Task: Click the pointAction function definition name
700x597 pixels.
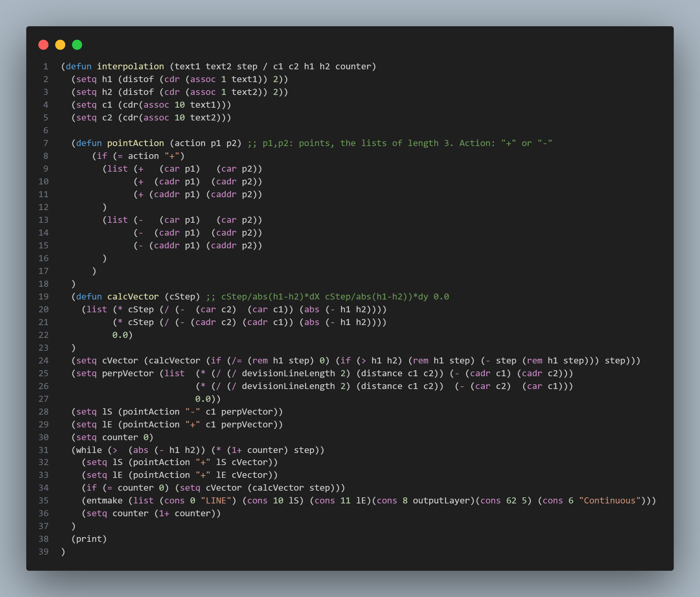Action: [136, 143]
